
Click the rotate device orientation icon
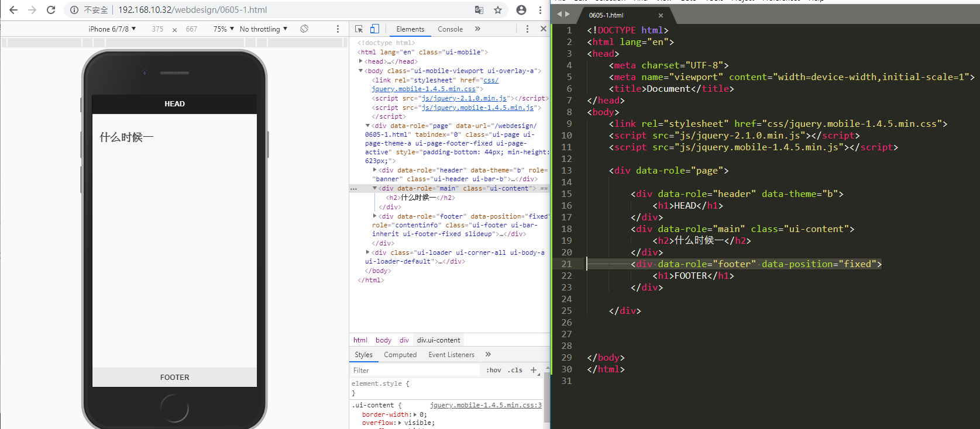(x=304, y=29)
